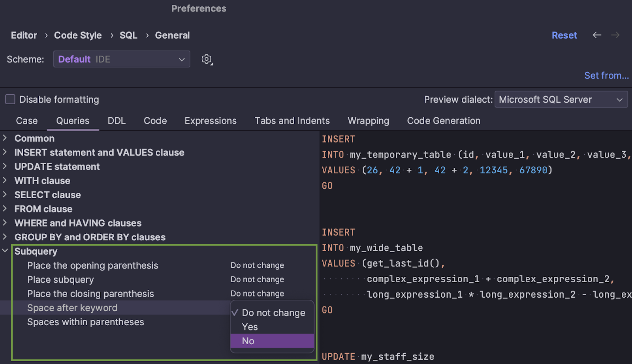Click the Set from... link
This screenshot has width=632, height=364.
[606, 75]
